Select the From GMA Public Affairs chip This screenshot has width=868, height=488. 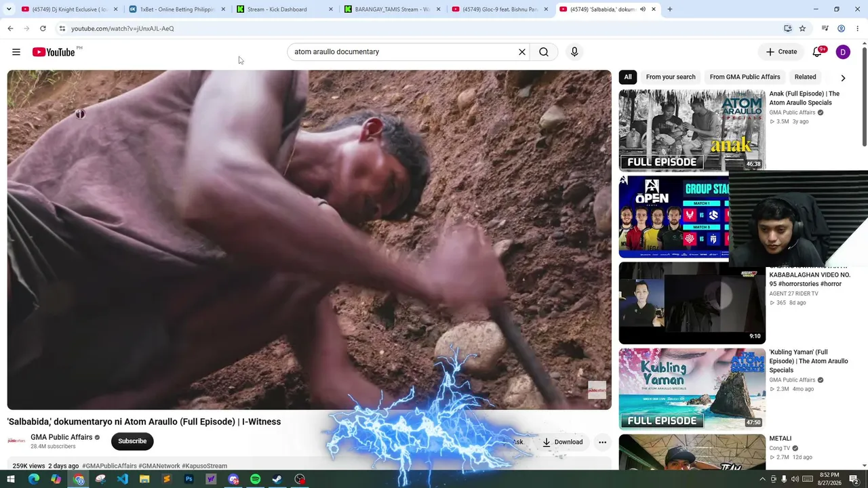(745, 77)
